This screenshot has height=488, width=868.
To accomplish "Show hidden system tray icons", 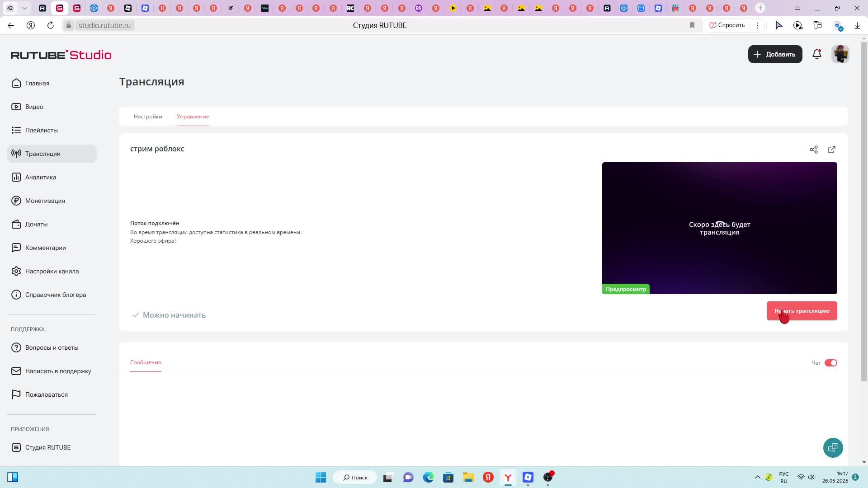I will [757, 477].
